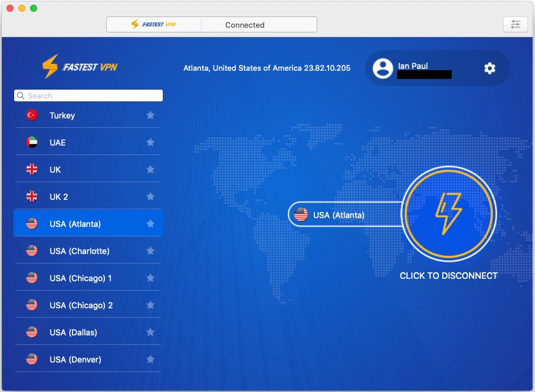Image resolution: width=535 pixels, height=392 pixels.
Task: Click the USA (Atlanta) connection pill label
Action: (x=339, y=215)
